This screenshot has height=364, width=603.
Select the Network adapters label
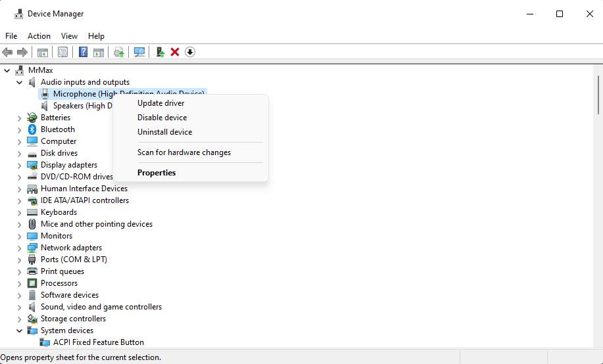(71, 248)
